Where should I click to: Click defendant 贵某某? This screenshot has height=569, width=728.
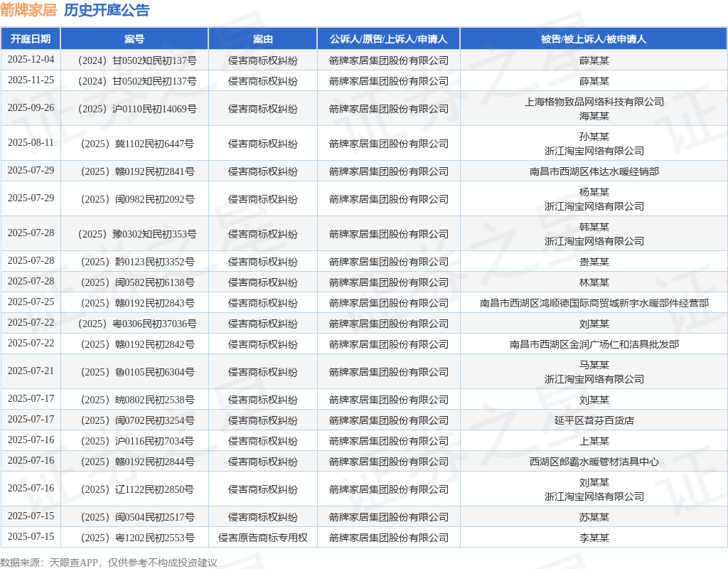594,262
